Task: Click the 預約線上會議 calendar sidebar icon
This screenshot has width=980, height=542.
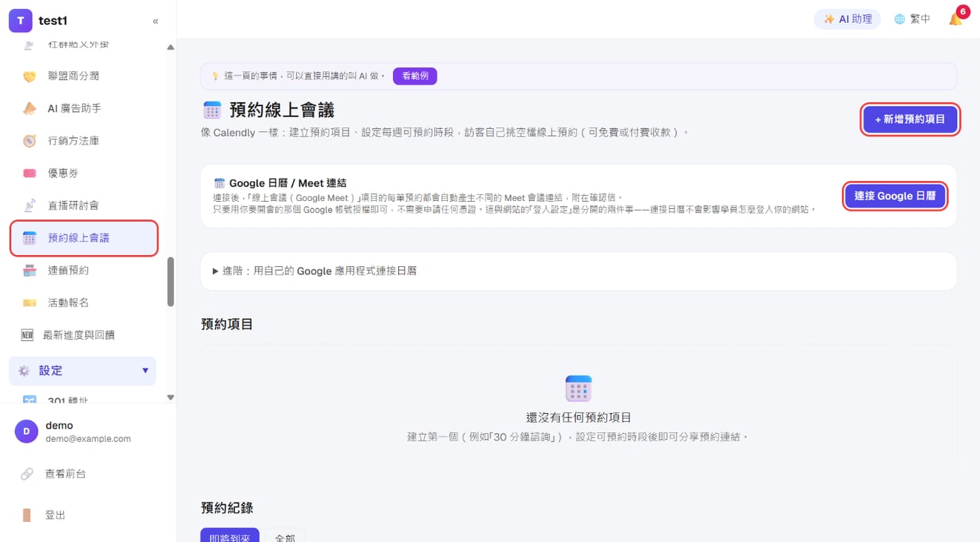Action: [29, 238]
